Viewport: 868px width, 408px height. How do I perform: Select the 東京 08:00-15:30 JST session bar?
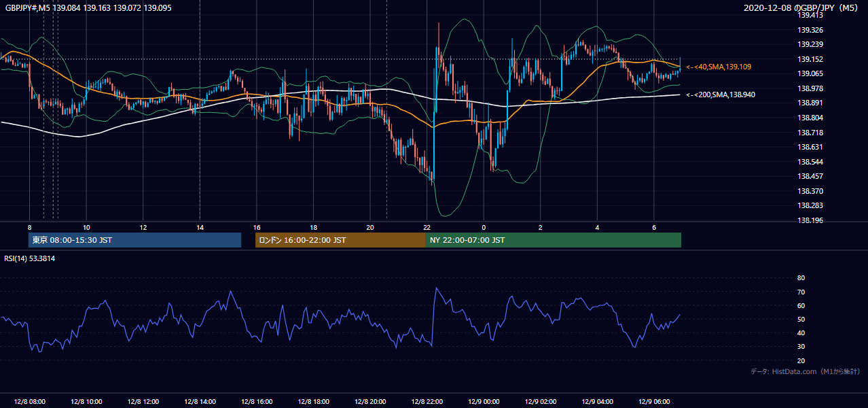pos(135,240)
